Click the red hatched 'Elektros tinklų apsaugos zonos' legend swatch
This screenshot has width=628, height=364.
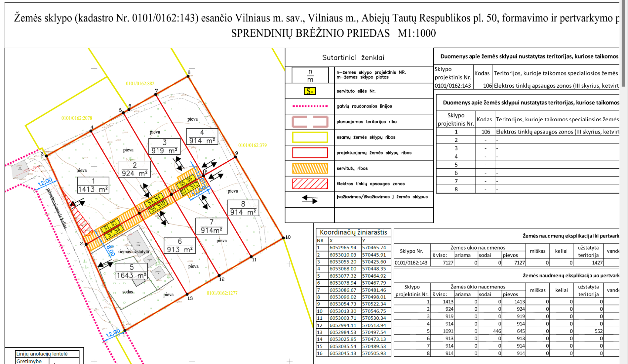click(x=310, y=184)
